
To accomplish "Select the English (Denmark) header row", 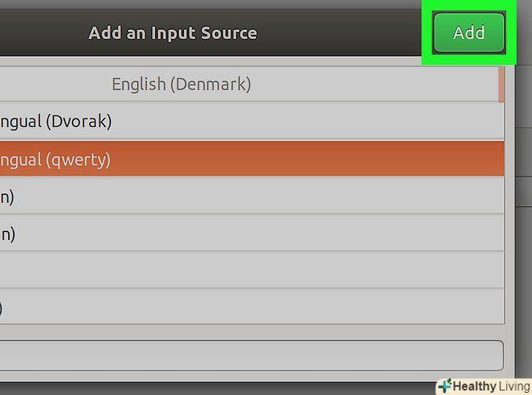I will click(251, 84).
